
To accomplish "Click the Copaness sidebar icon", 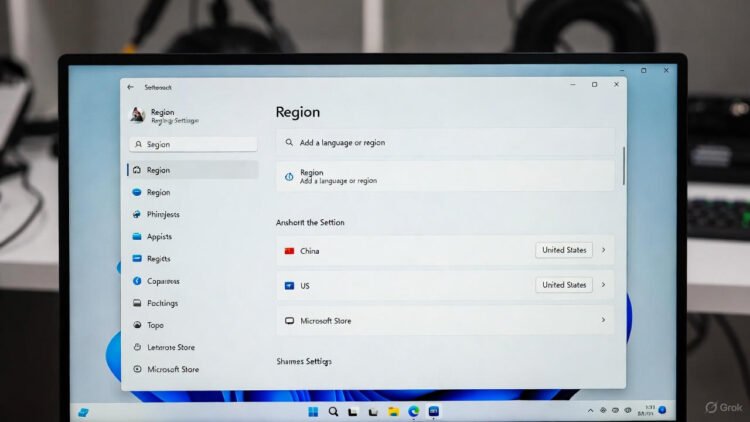I will (x=136, y=281).
